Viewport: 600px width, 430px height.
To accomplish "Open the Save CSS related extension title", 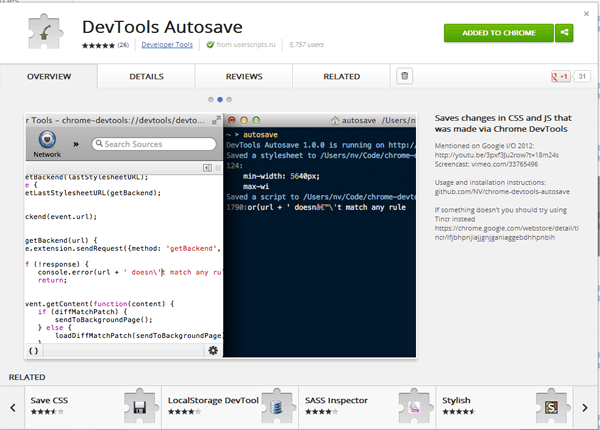I will [x=49, y=400].
